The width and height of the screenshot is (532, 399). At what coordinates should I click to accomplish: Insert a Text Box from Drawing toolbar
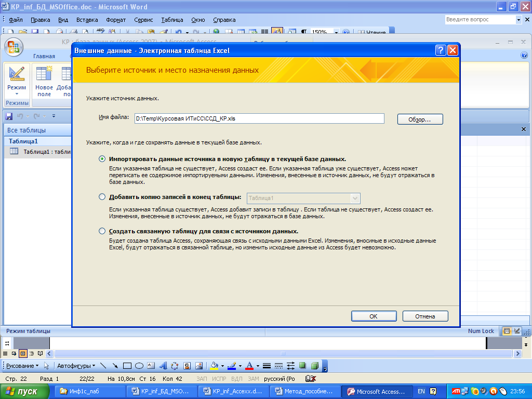point(151,366)
